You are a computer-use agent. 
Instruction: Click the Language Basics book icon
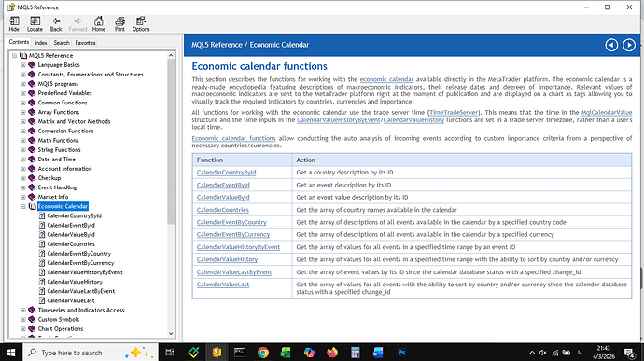point(32,65)
